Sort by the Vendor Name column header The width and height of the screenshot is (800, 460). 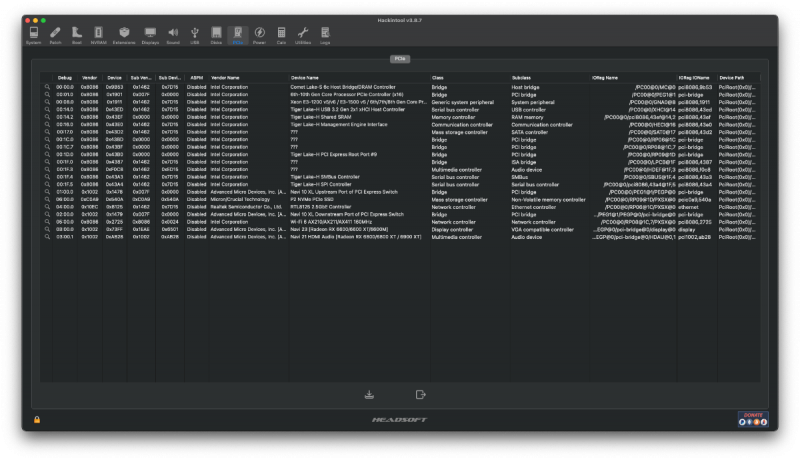[x=225, y=77]
